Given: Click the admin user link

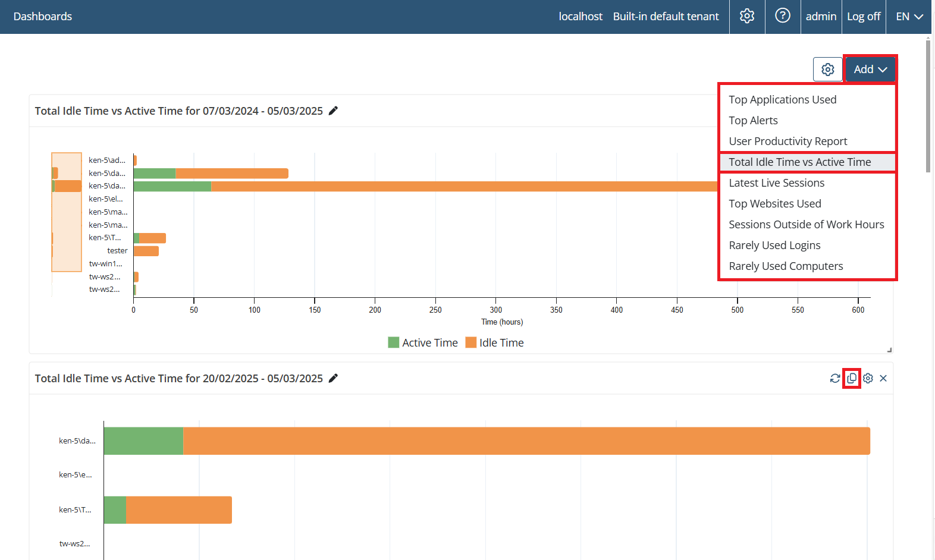Looking at the screenshot, I should coord(821,17).
